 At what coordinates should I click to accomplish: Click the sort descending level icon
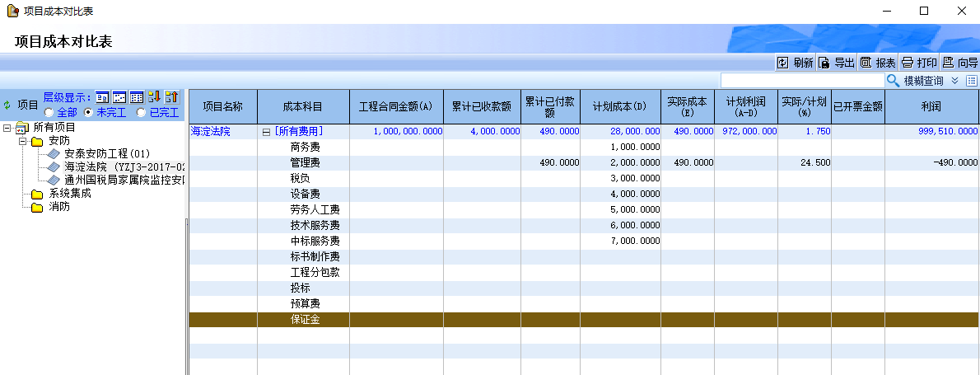coord(154,97)
